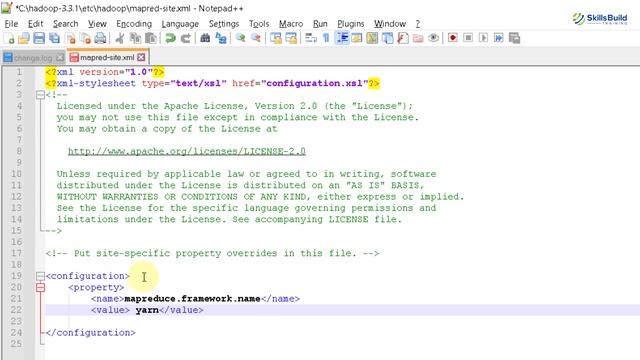Click the Stop Recording macro icon
Viewport: 640px width, 360px height.
[468, 38]
